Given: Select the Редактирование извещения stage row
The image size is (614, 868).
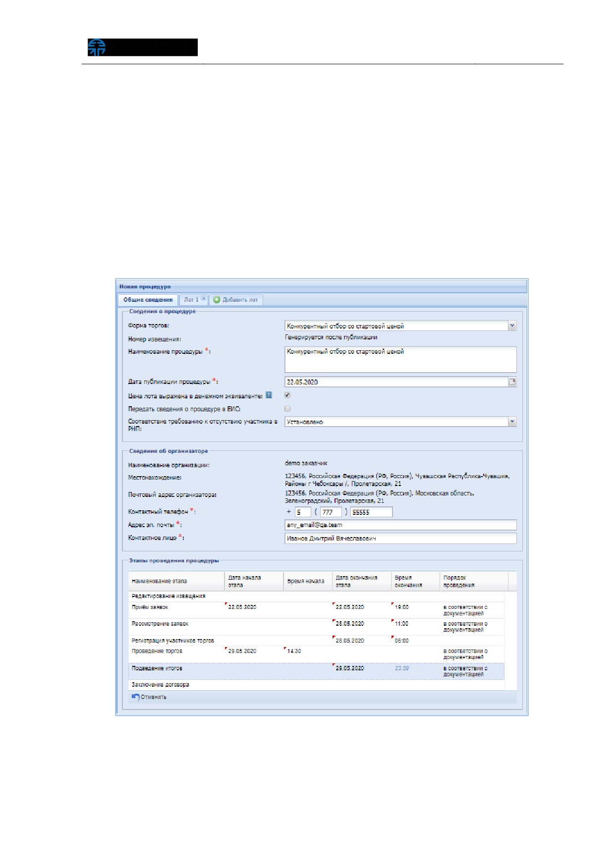Looking at the screenshot, I should (316, 596).
